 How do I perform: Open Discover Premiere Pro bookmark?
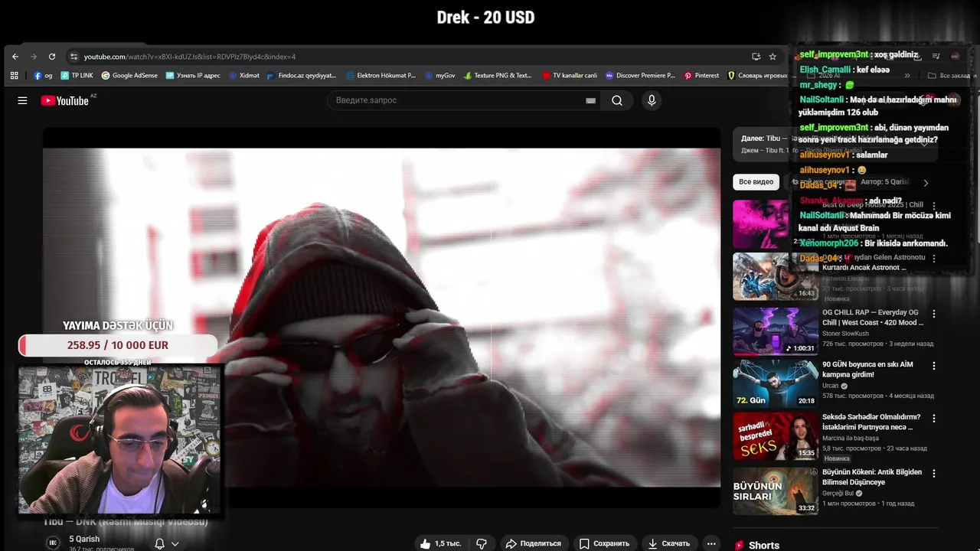tap(640, 76)
